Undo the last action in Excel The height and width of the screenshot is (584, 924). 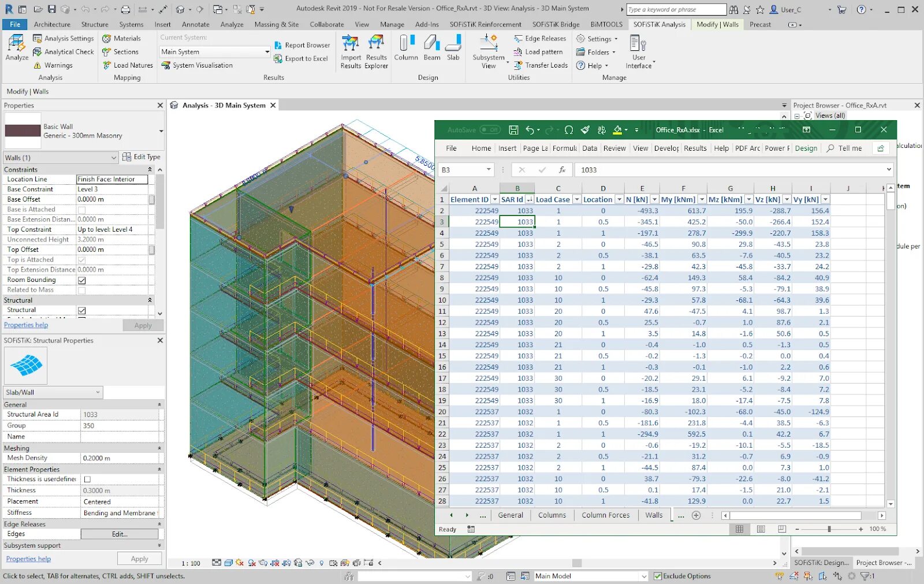pyautogui.click(x=530, y=130)
